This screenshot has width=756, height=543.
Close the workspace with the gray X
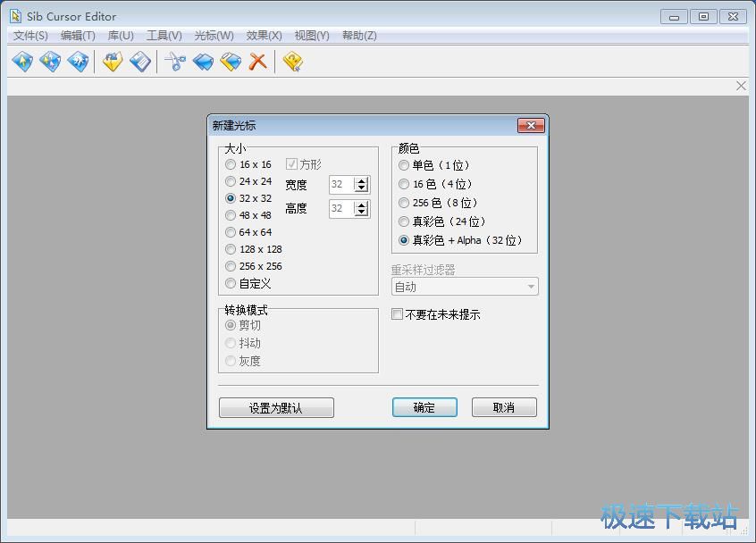[741, 85]
